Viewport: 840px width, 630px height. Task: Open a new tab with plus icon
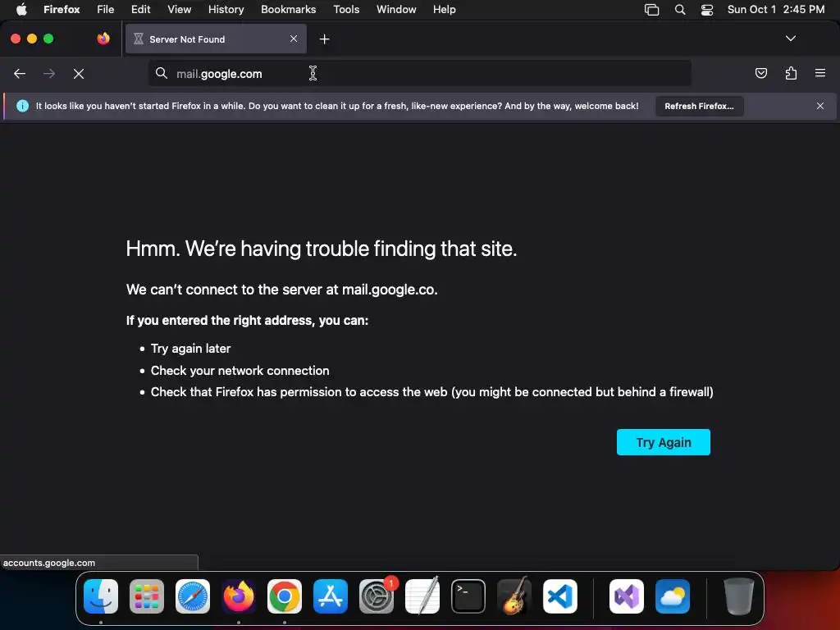(324, 39)
